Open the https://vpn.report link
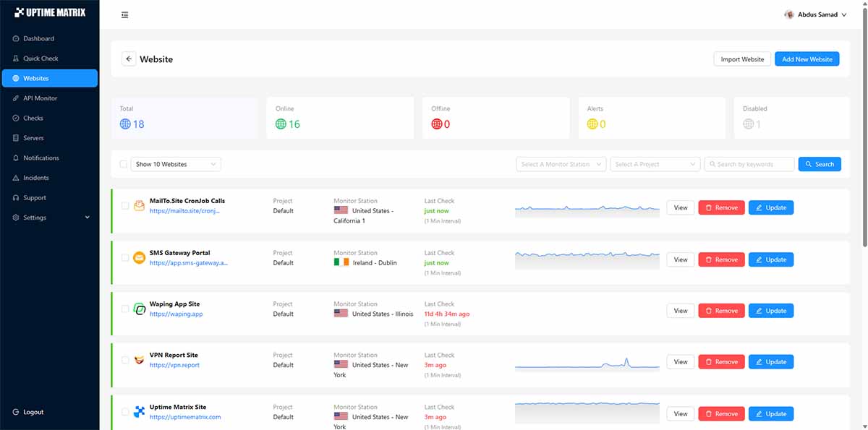This screenshot has height=430, width=868. [174, 366]
